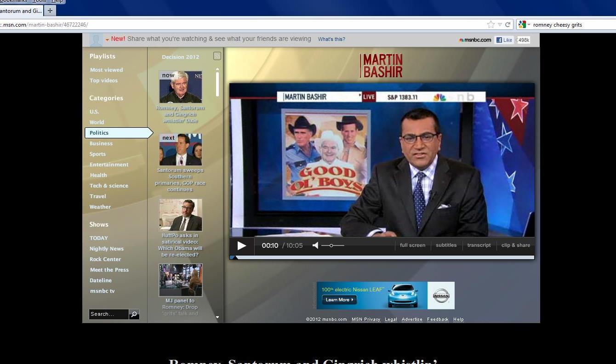The image size is (616, 364).
Task: Open a new browser tab
Action: pyautogui.click(x=50, y=11)
